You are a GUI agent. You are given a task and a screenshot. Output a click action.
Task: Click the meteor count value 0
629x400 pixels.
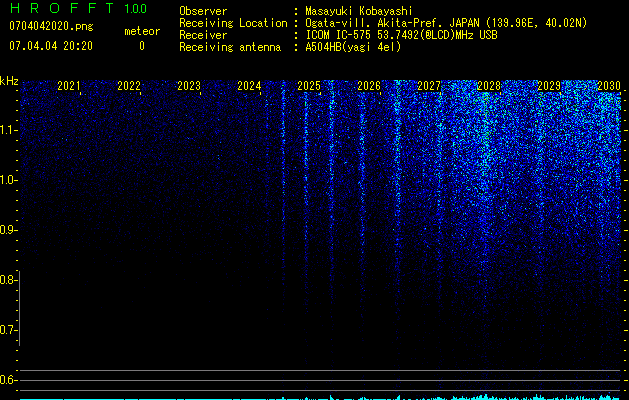(142, 46)
